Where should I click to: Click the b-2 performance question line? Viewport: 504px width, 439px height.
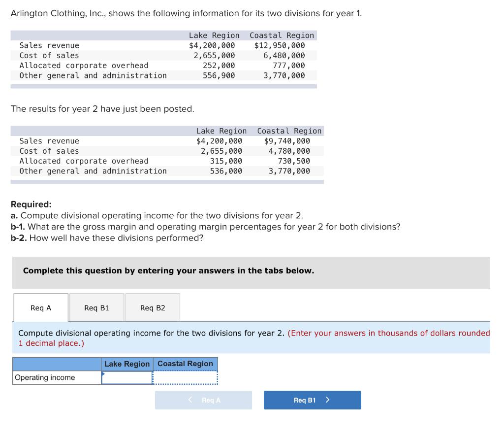[107, 238]
